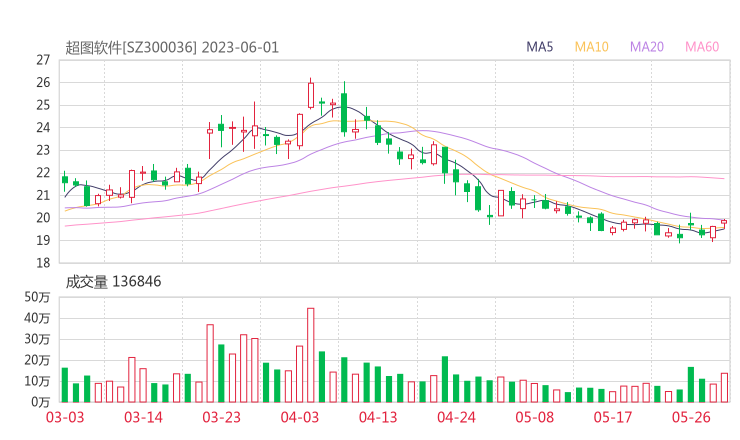
Task: Click the MA5 legend label
Action: tap(539, 47)
